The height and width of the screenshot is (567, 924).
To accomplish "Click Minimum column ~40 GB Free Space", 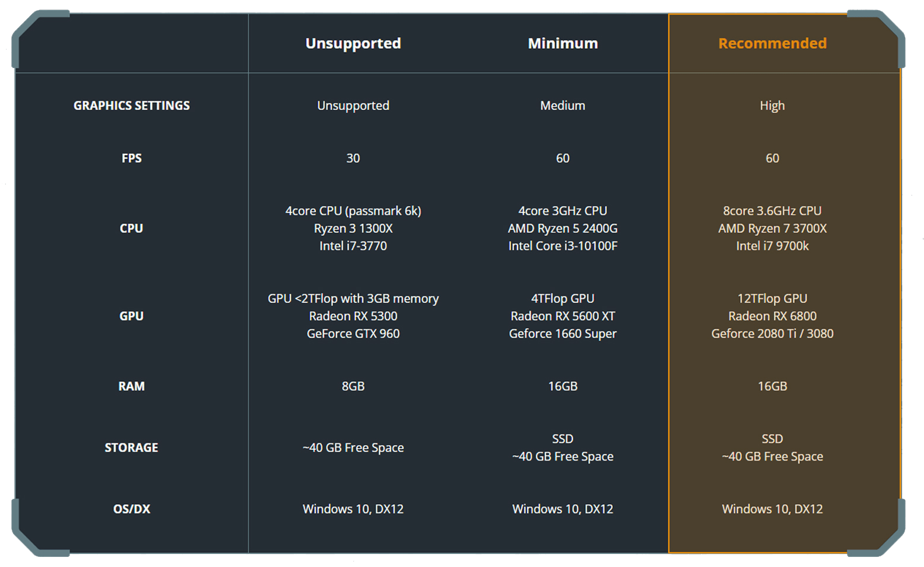I will 563,457.
